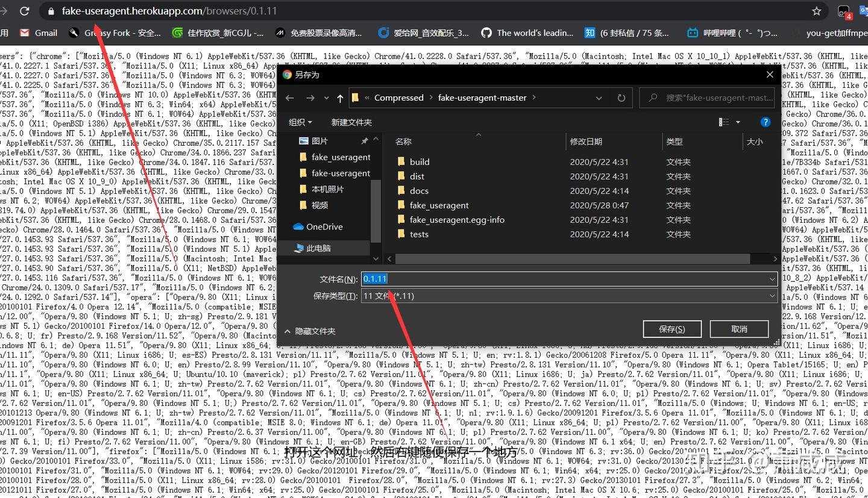The width and height of the screenshot is (868, 498).
Task: Click the refresh icon beside the breadcrumb bar
Action: coord(621,98)
